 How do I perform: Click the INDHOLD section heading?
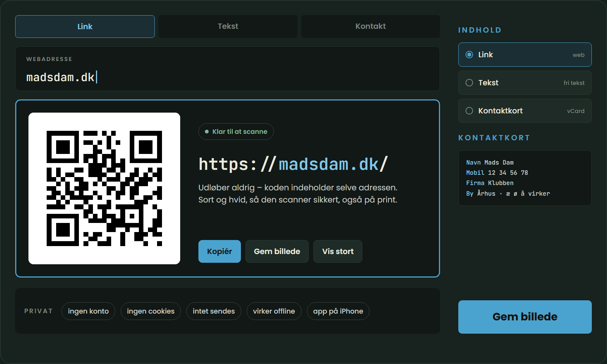[480, 30]
